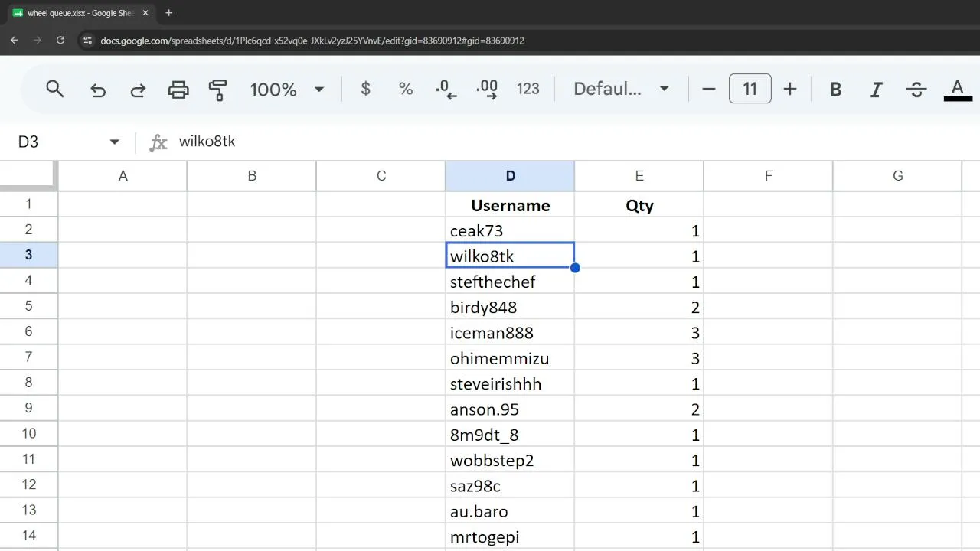The width and height of the screenshot is (980, 551).
Task: Toggle bold formatting
Action: click(836, 90)
